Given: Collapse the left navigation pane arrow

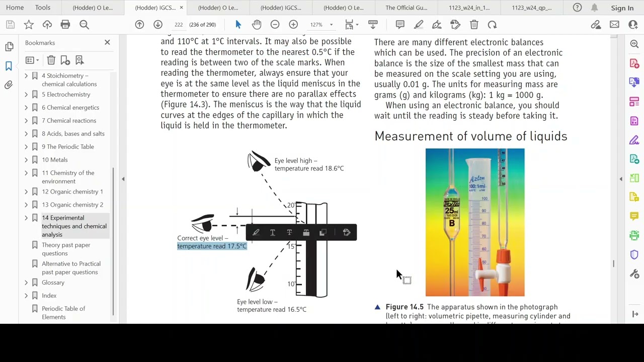Looking at the screenshot, I should (x=123, y=179).
